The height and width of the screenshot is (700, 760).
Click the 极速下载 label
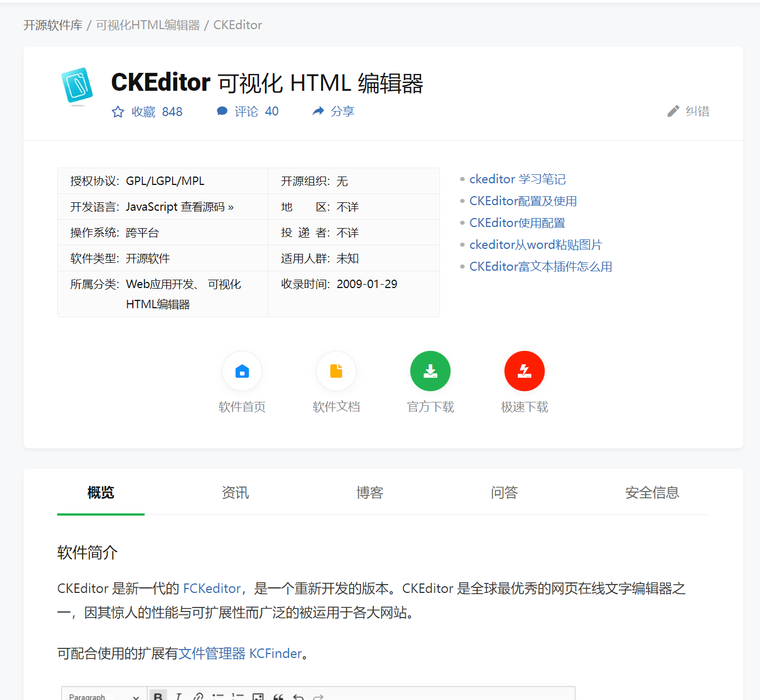525,407
